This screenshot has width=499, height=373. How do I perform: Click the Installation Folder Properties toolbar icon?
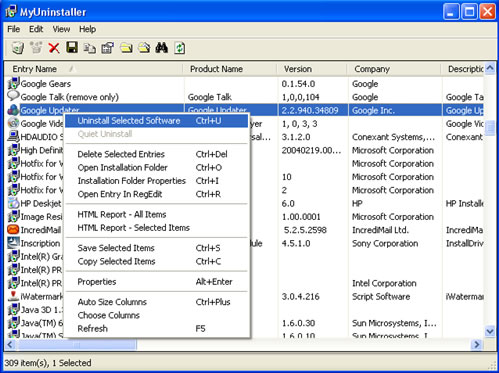[144, 48]
